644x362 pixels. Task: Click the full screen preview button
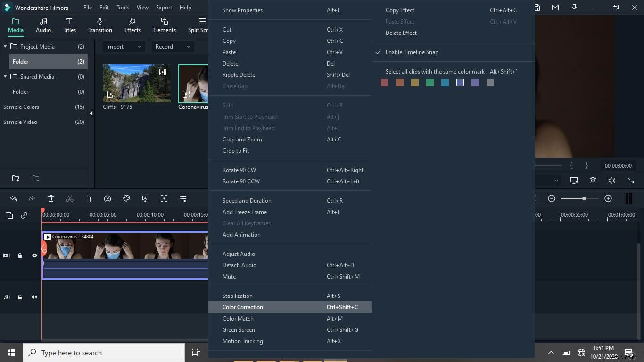tap(631, 180)
